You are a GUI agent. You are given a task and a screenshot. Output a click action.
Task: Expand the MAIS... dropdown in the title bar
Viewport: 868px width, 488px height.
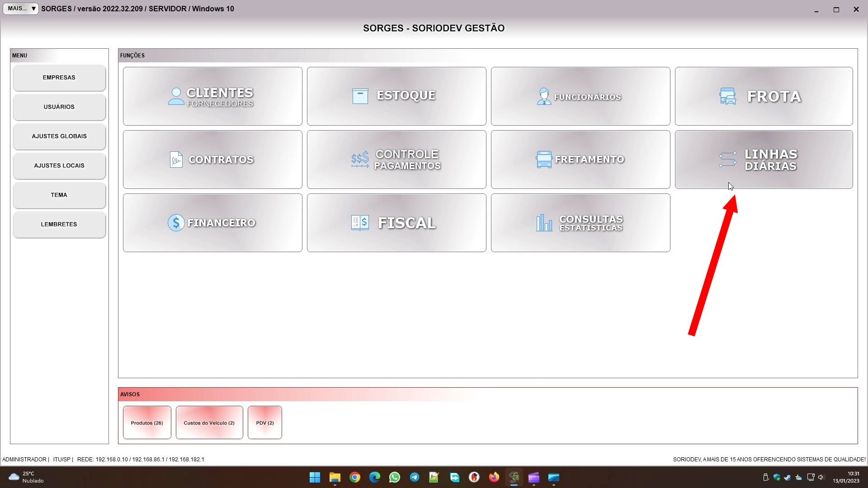21,9
